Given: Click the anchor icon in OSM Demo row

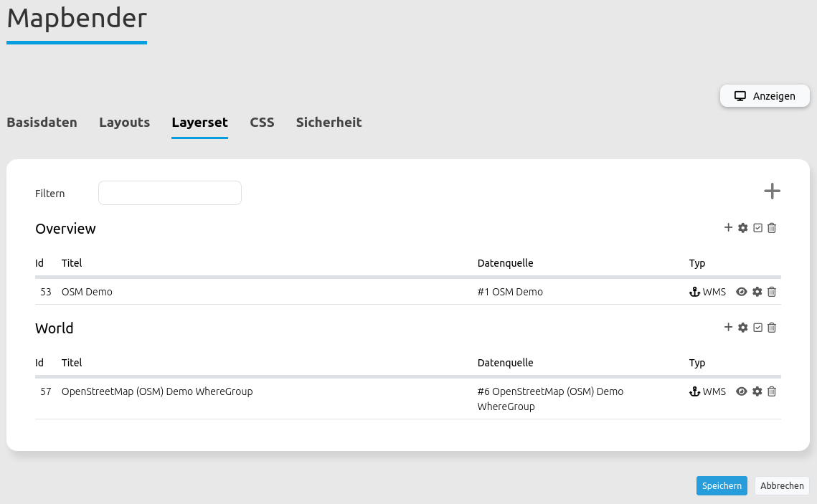Looking at the screenshot, I should tap(694, 292).
